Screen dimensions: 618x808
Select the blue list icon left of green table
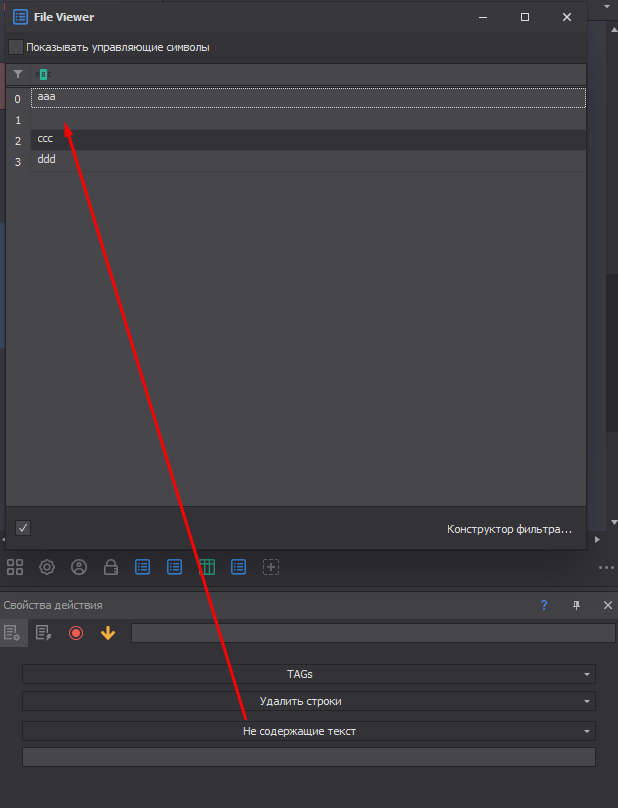click(174, 567)
